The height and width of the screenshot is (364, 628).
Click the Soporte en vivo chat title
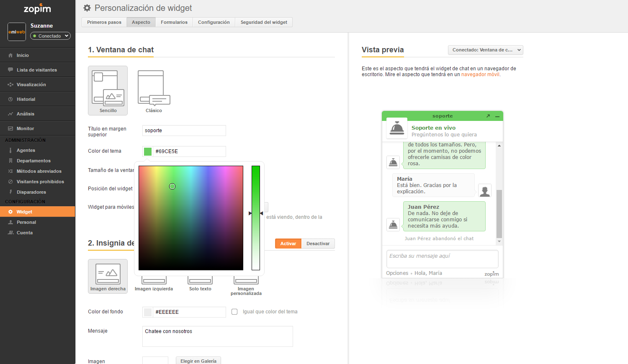(433, 128)
